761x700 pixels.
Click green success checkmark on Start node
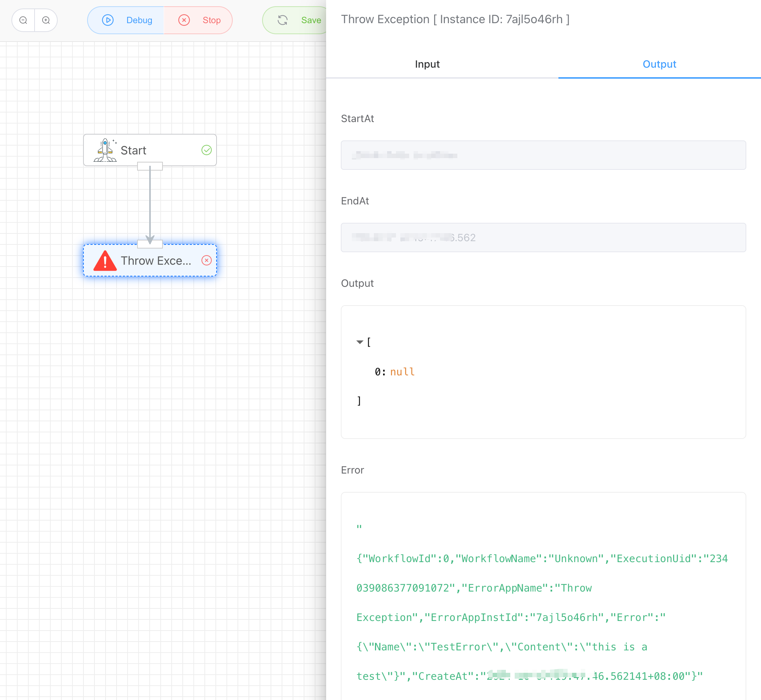tap(207, 150)
